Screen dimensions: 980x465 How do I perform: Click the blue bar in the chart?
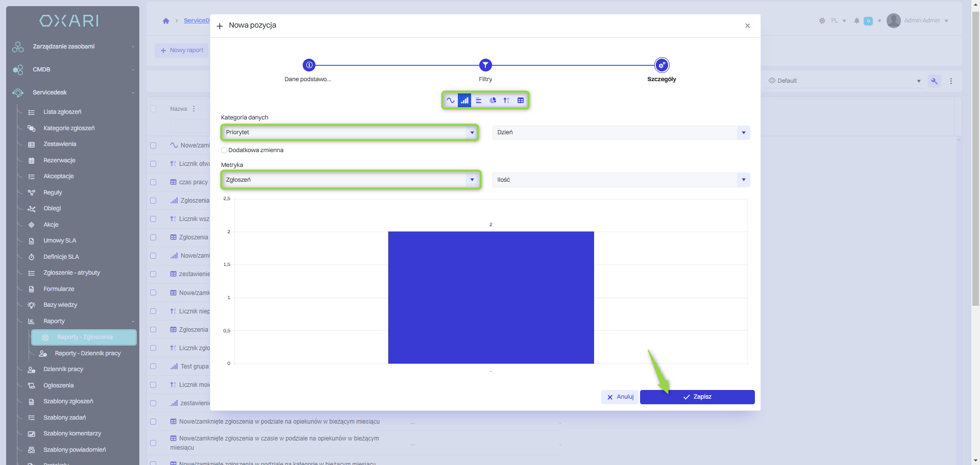tap(491, 298)
